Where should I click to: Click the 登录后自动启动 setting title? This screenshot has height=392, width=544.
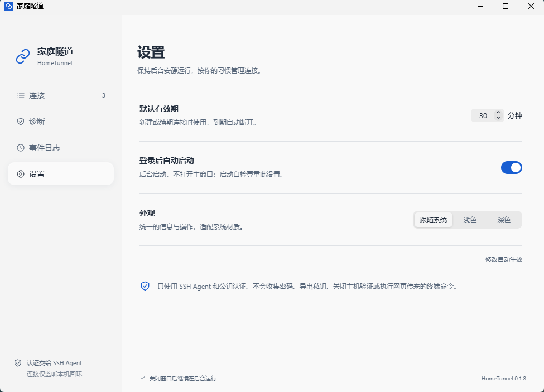(166, 161)
